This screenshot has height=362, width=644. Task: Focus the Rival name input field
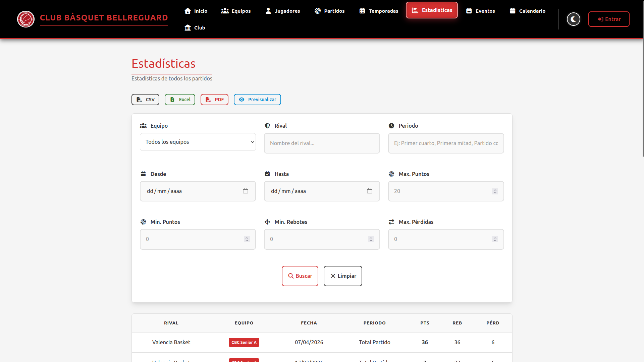pos(322,143)
